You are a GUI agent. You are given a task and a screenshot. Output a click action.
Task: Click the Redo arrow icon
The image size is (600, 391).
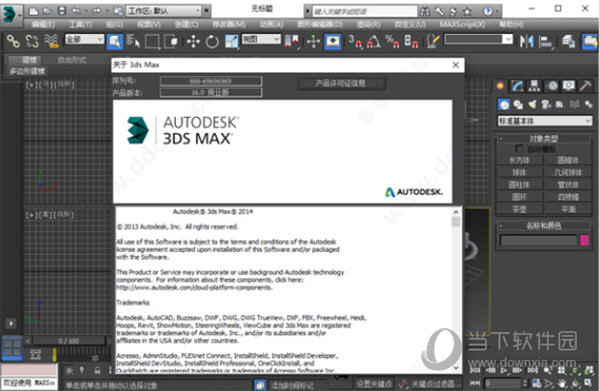click(96, 11)
